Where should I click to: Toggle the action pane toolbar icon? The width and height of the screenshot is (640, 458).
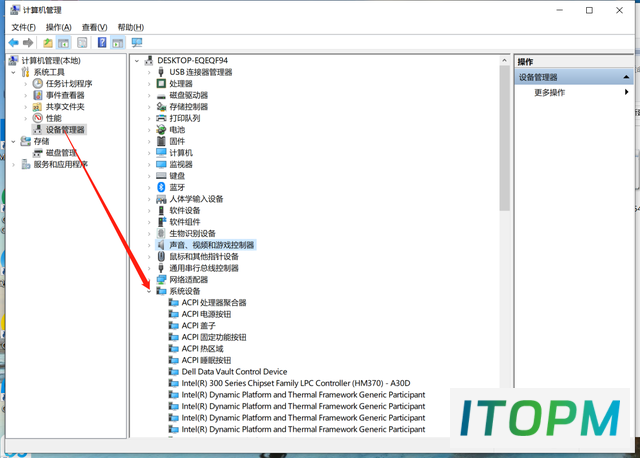point(118,42)
